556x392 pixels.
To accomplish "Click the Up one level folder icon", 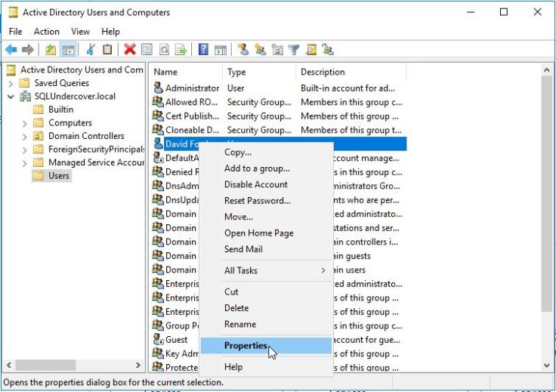I will [51, 50].
